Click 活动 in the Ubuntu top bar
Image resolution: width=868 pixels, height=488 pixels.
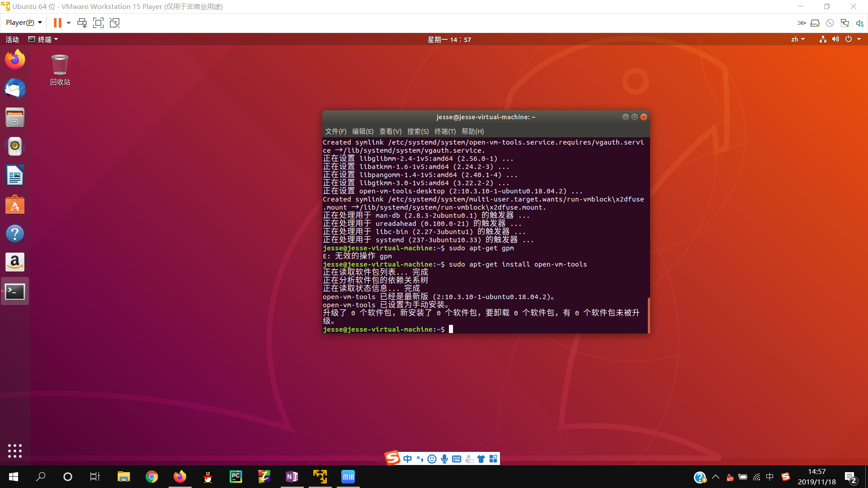(12, 39)
